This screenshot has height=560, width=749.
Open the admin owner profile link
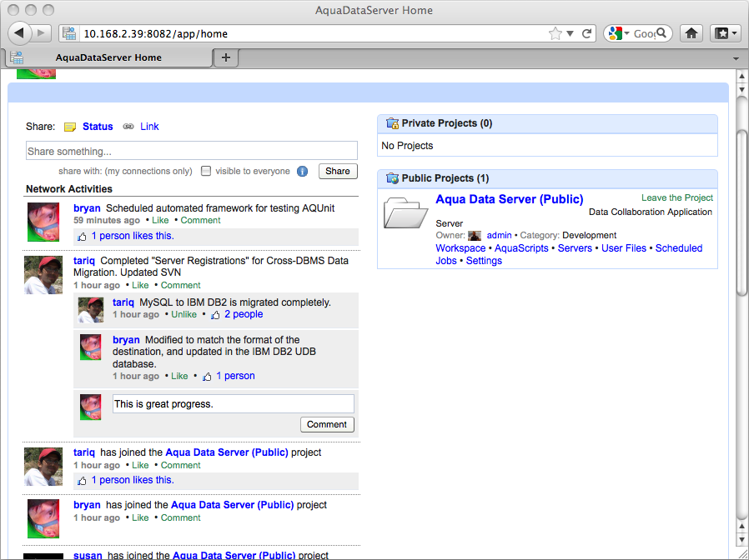499,235
